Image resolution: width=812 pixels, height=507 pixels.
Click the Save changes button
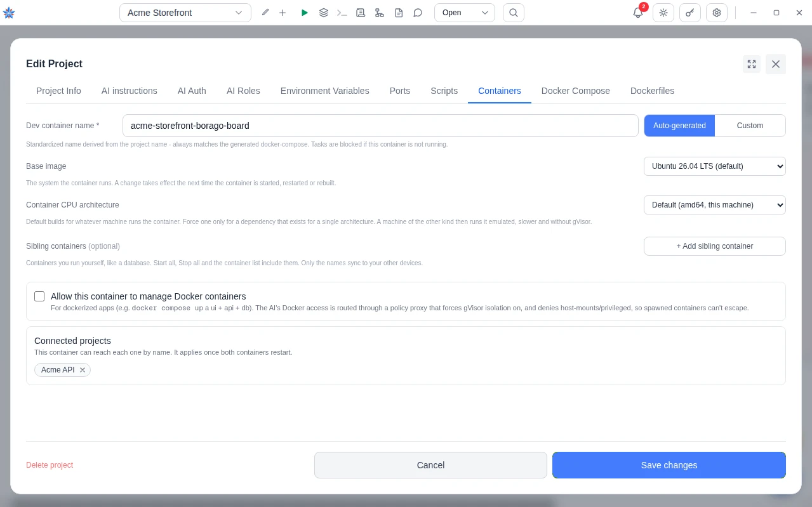pyautogui.click(x=669, y=465)
